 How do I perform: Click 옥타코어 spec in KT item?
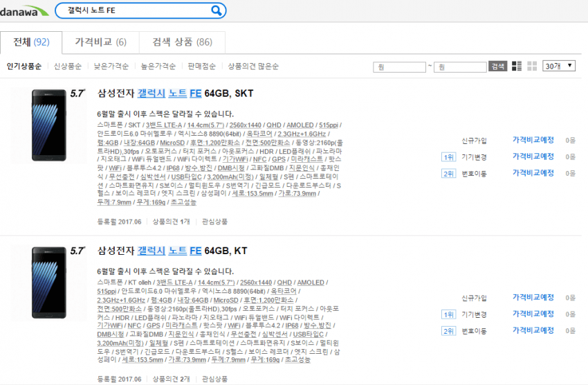284,292
